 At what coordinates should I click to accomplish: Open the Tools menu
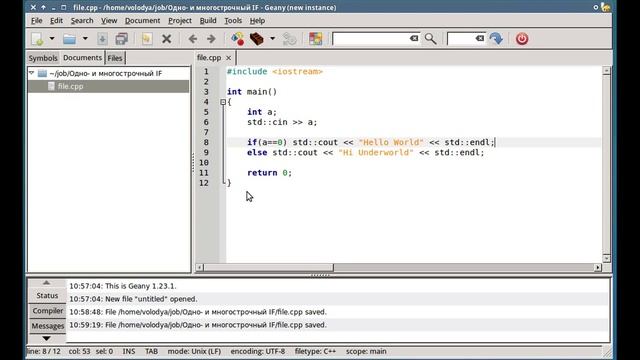click(233, 20)
